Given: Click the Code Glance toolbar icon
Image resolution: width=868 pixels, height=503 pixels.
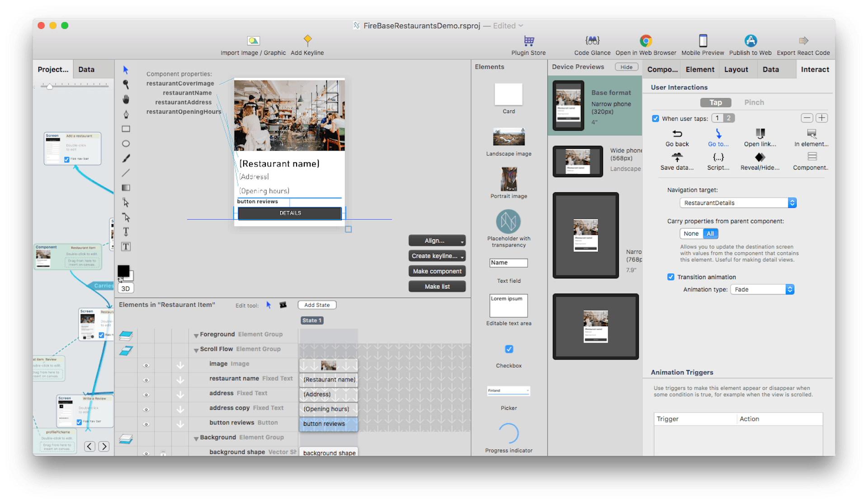Looking at the screenshot, I should point(592,41).
